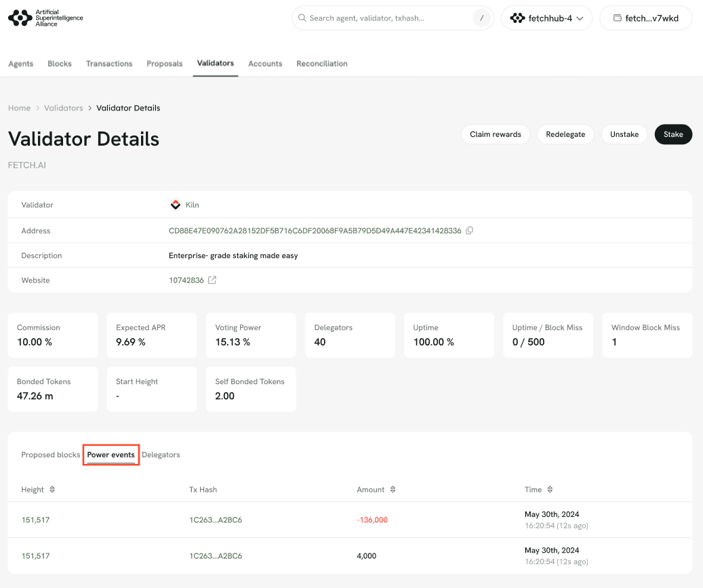Sort by Amount column arrows
This screenshot has width=703, height=588.
(x=393, y=490)
